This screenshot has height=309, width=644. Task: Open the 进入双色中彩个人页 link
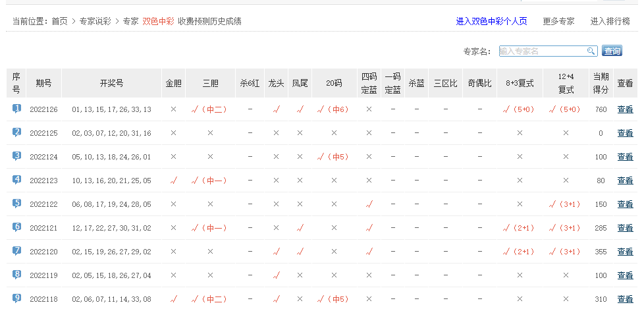[491, 21]
